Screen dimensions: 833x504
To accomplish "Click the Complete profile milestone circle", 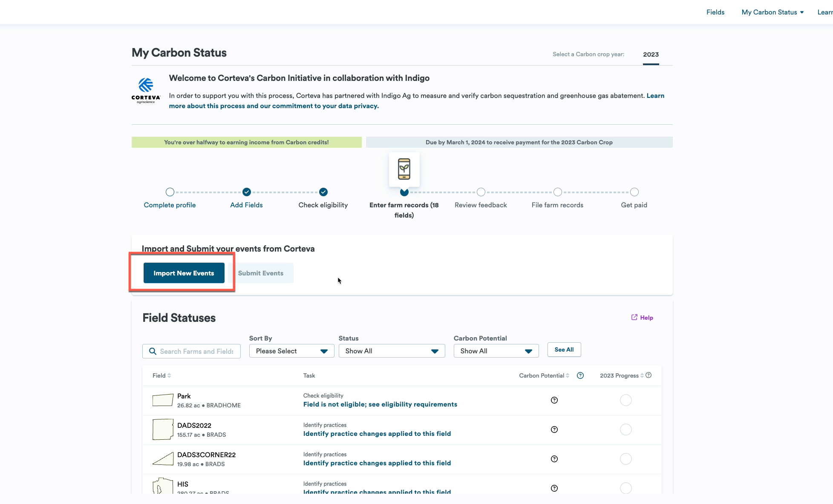I will (170, 192).
